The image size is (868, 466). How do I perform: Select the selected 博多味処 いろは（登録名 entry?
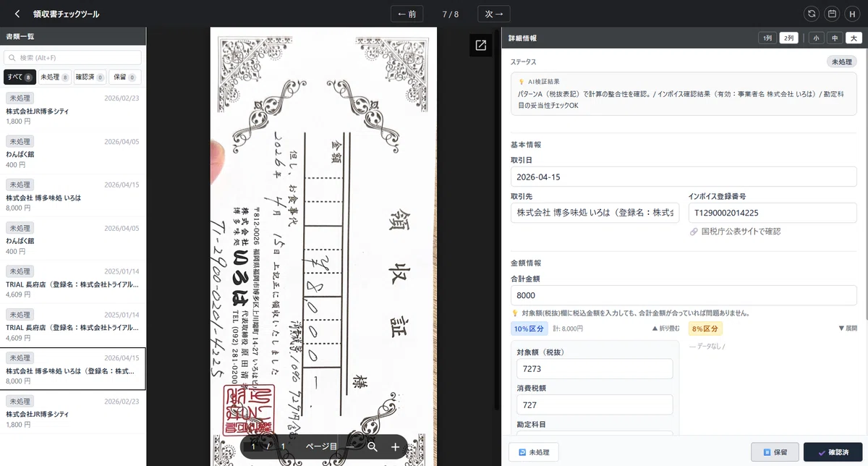pos(73,369)
